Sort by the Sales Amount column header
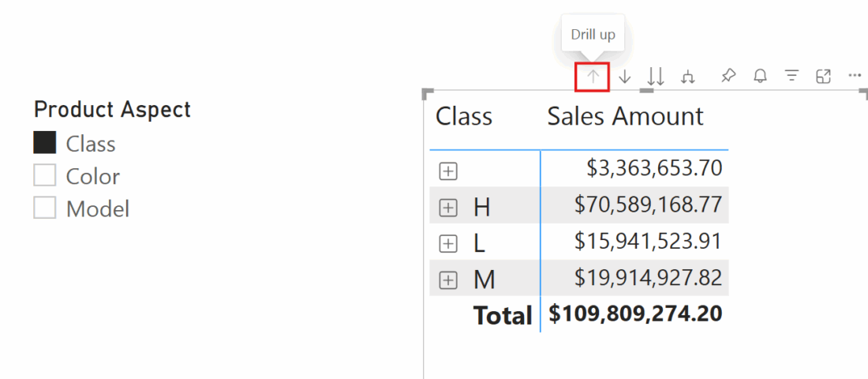Viewport: 868px width, 379px height. click(625, 116)
